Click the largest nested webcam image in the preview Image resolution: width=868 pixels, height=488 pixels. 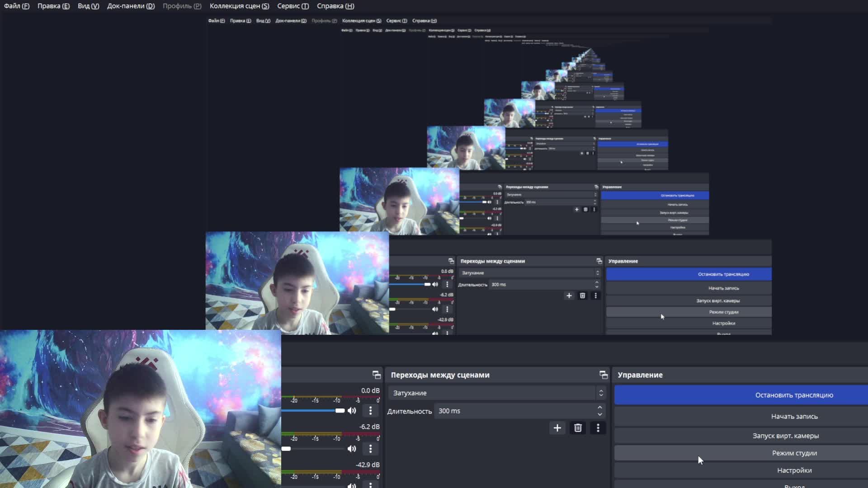pos(297,283)
